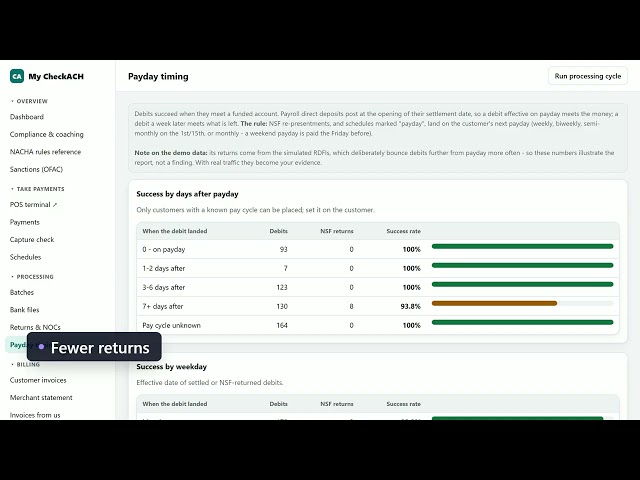
Task: Click 'When the debit landed' header in payday table
Action: coord(175,231)
